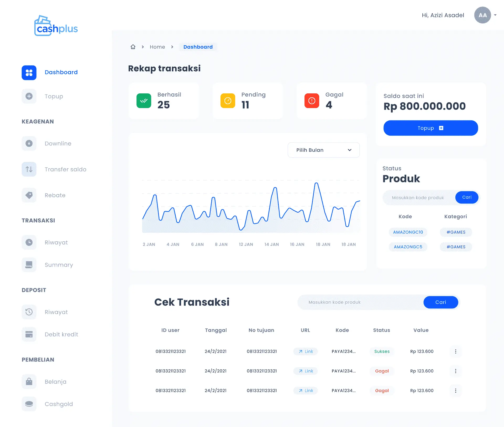Click the Dashboard sidebar icon

click(x=29, y=72)
